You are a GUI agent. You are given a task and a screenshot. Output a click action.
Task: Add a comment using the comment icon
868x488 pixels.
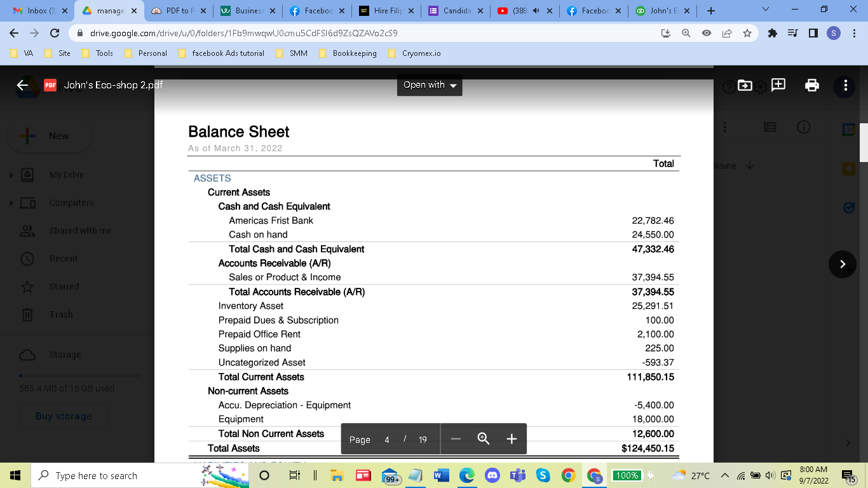(779, 85)
